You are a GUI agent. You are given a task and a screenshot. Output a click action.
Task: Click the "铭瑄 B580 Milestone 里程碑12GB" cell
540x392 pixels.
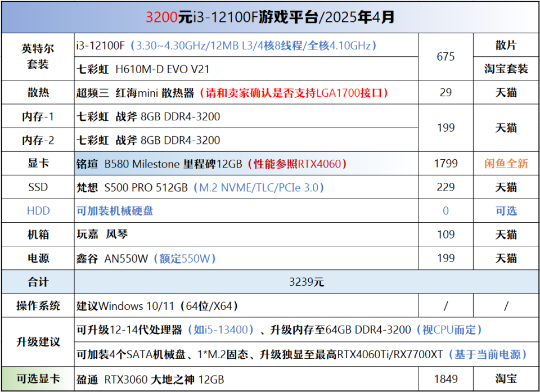coord(246,164)
